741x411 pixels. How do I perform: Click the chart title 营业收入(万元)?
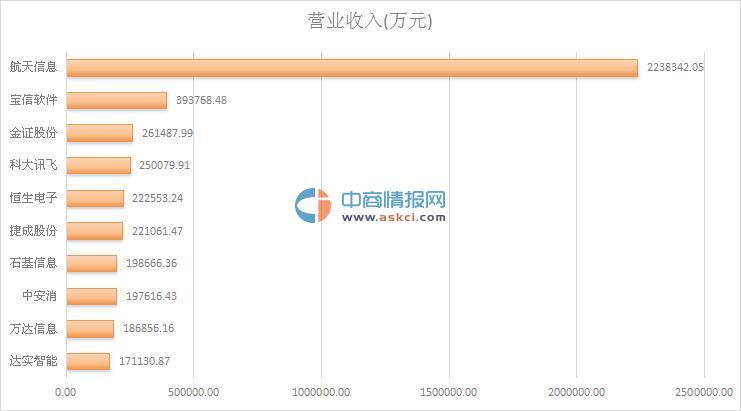(370, 21)
